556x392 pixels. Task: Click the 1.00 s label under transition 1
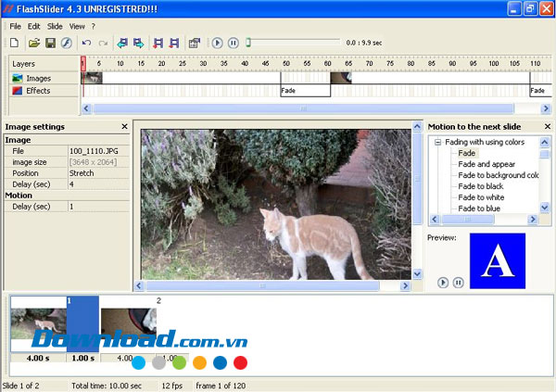pyautogui.click(x=83, y=358)
